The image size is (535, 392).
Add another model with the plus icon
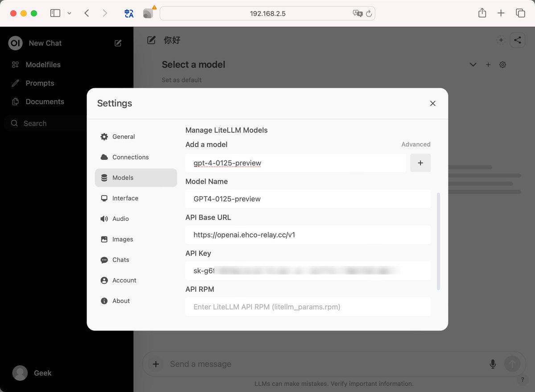tap(488, 65)
